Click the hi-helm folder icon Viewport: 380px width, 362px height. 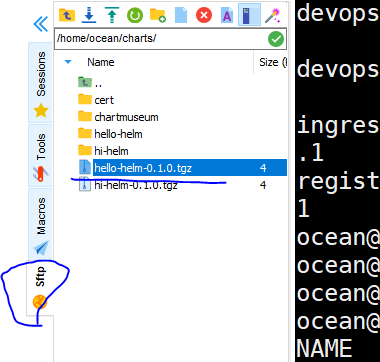[85, 150]
